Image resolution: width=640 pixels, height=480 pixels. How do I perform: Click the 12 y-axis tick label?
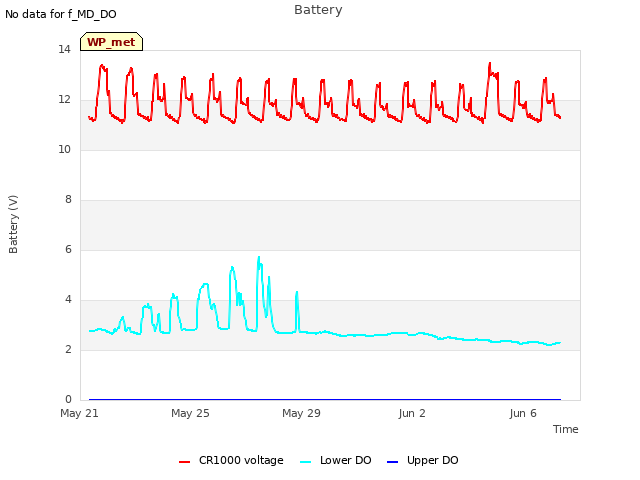(x=64, y=100)
